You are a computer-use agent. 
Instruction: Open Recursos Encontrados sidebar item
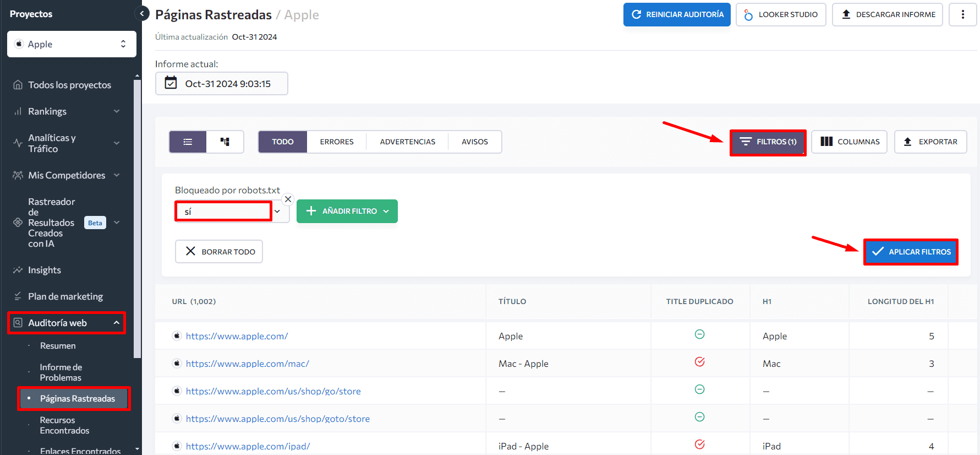point(64,425)
